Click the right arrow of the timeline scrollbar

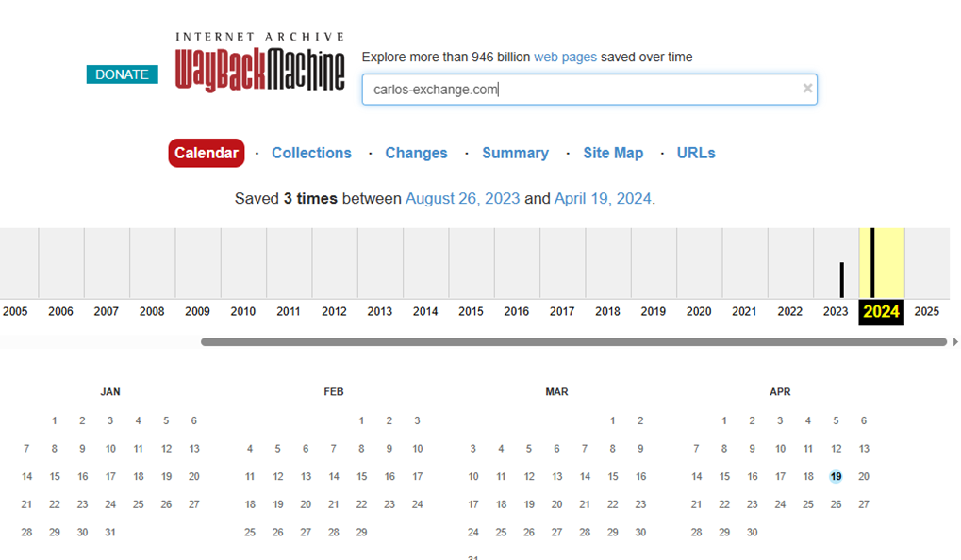[x=955, y=342]
